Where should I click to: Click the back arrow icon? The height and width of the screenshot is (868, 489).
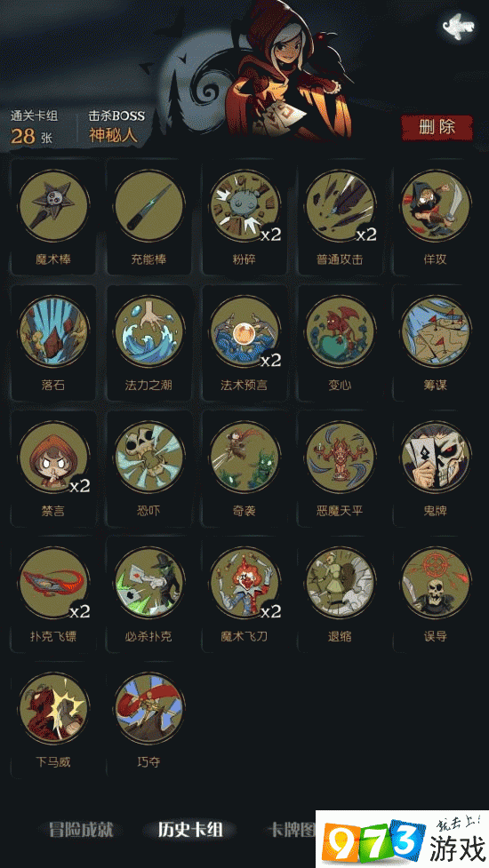coord(459,25)
